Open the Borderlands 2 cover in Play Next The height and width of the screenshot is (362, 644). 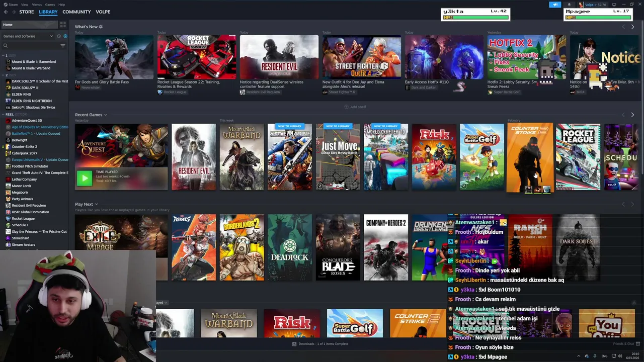click(x=242, y=247)
